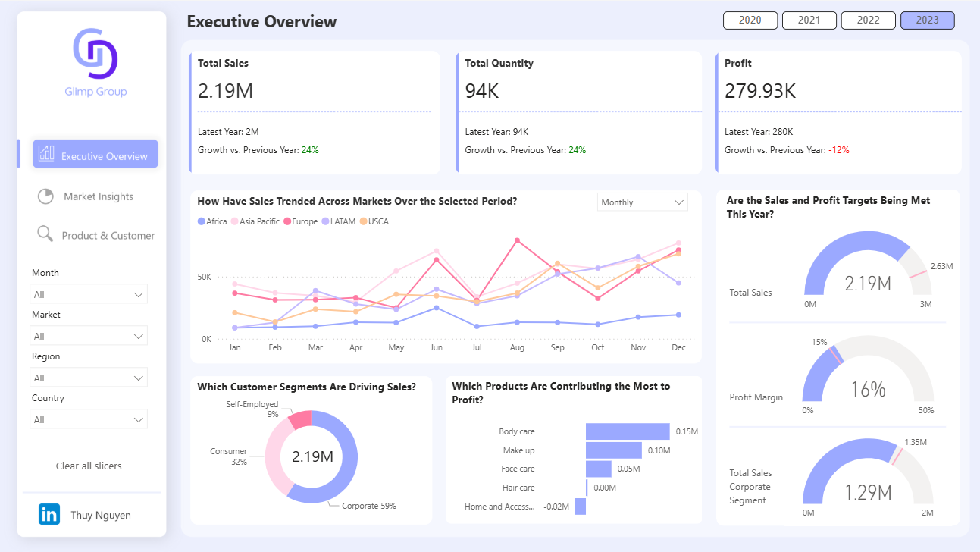Click the Asia Pacific legend marker
Viewport: 980px width, 552px height.
tap(234, 221)
